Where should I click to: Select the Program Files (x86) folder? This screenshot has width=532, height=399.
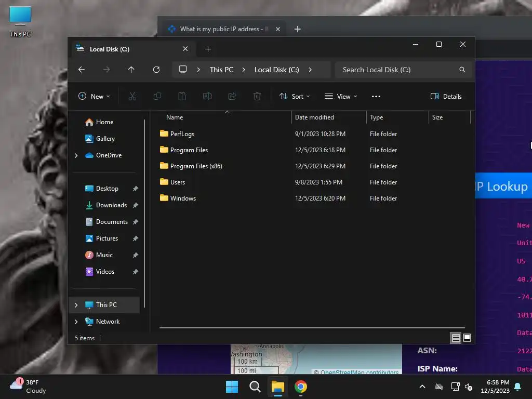pos(196,166)
